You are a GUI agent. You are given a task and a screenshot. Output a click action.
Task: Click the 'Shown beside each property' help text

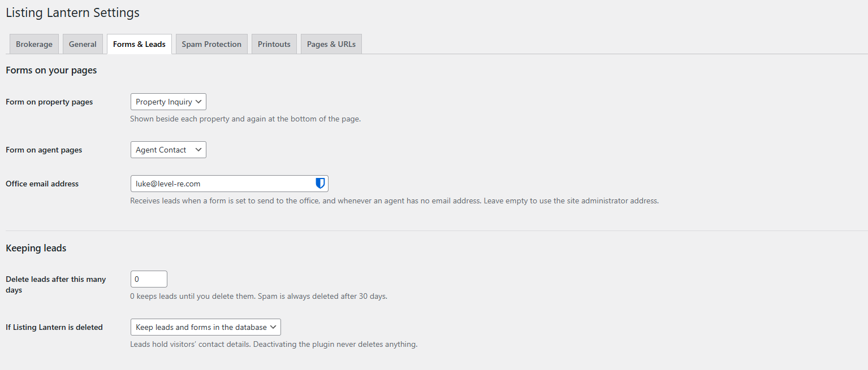[245, 119]
